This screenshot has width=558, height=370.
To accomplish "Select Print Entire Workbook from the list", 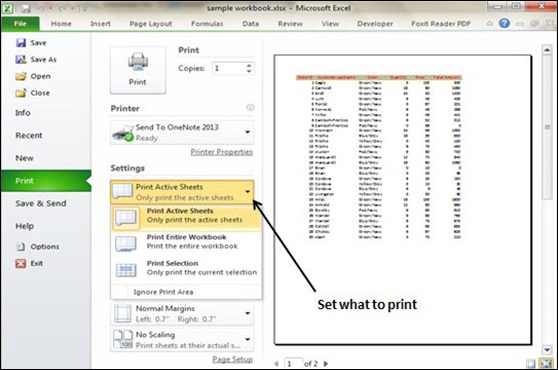I will coord(186,242).
